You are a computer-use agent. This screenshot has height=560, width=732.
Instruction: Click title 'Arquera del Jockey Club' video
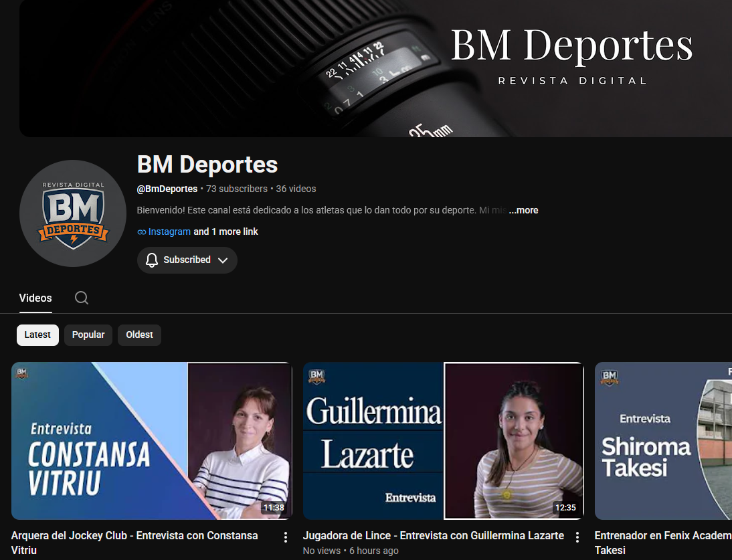click(134, 543)
